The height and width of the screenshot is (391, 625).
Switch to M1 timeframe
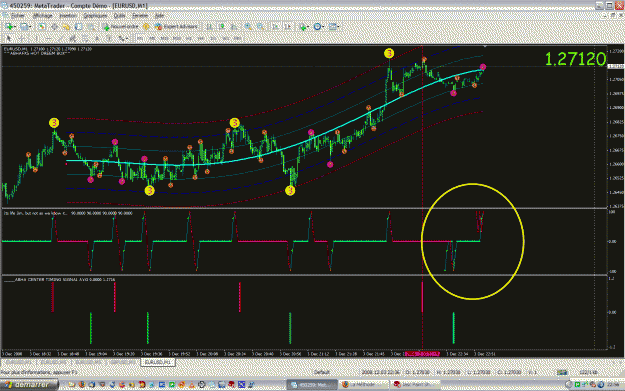point(140,39)
